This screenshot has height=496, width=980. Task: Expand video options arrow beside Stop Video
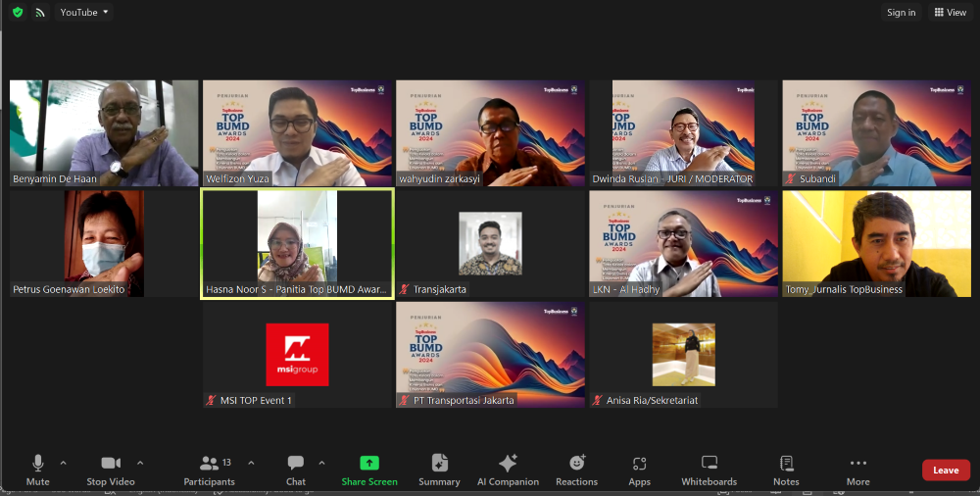(140, 463)
